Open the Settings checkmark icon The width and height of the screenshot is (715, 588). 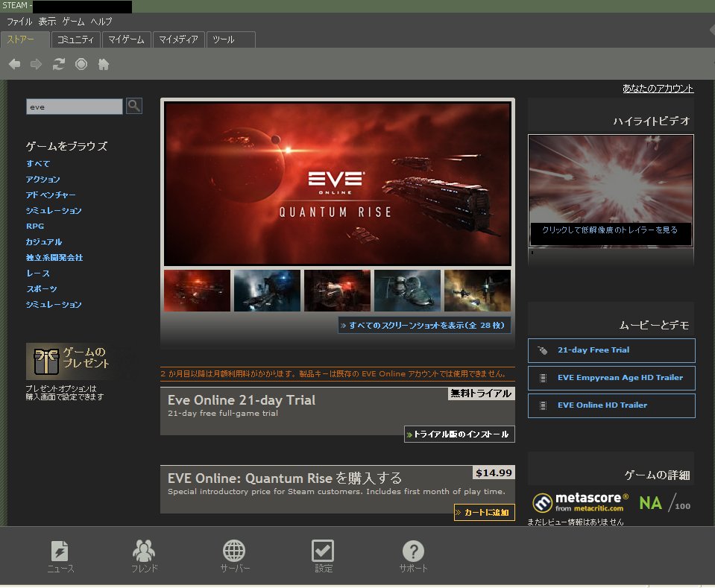click(323, 557)
